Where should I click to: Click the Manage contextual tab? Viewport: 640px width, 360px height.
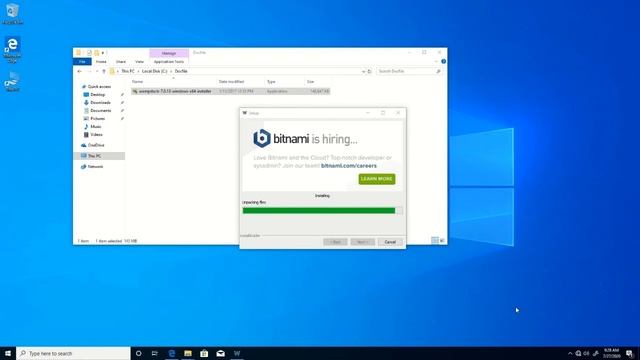tap(169, 53)
